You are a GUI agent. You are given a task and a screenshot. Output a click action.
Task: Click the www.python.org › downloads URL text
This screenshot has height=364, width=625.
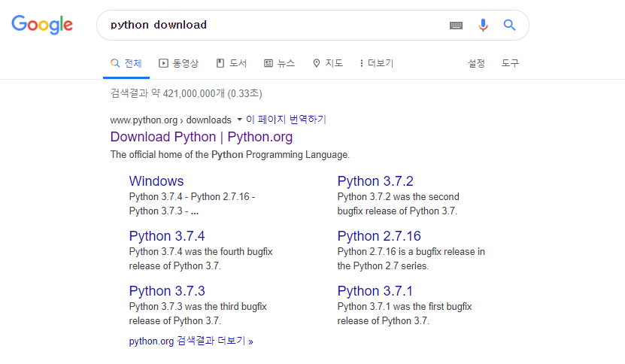click(x=171, y=120)
